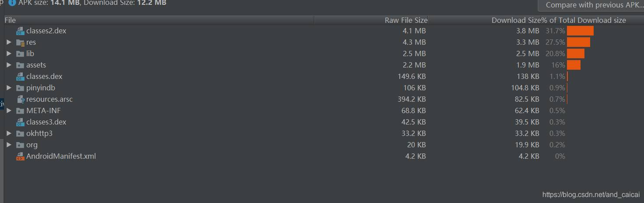Click the okhttp3 folder icon
Screen dimensions: 644x203
point(20,134)
